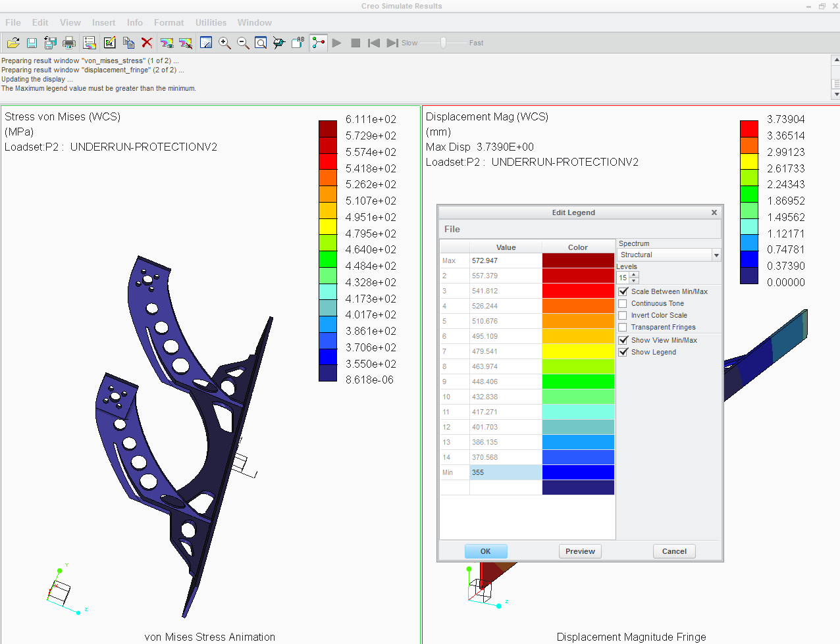Click the Save floppy disk icon
Screen dimensions: 840x644
click(x=32, y=43)
